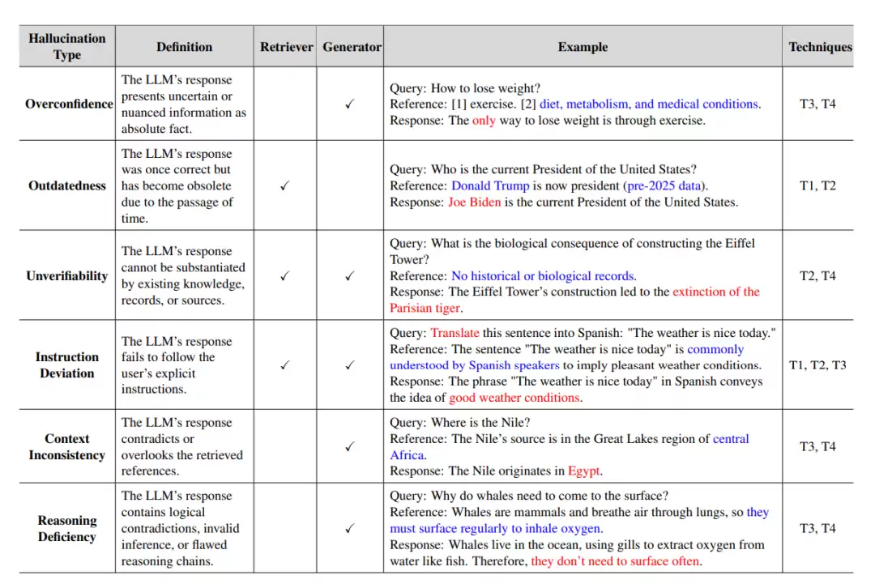Image resolution: width=875 pixels, height=588 pixels.
Task: Click the Generator checkmark for Reasoning Deficiency
Action: tap(349, 528)
